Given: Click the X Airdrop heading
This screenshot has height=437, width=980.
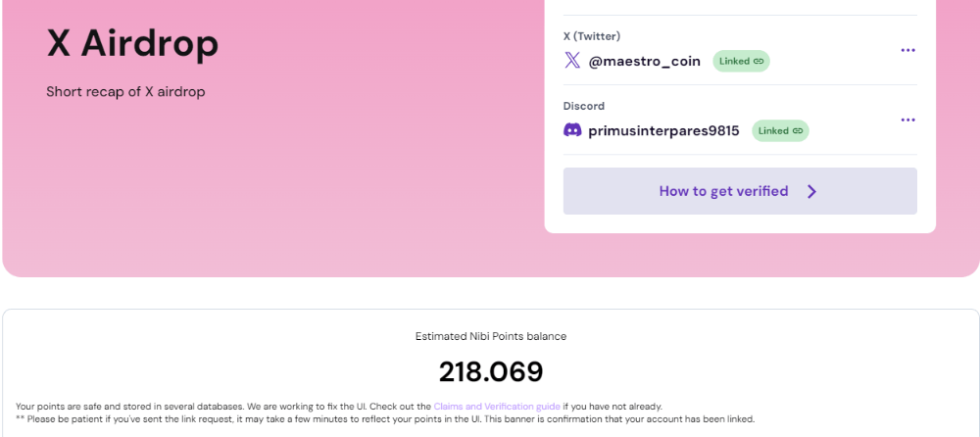Looking at the screenshot, I should coord(132,44).
